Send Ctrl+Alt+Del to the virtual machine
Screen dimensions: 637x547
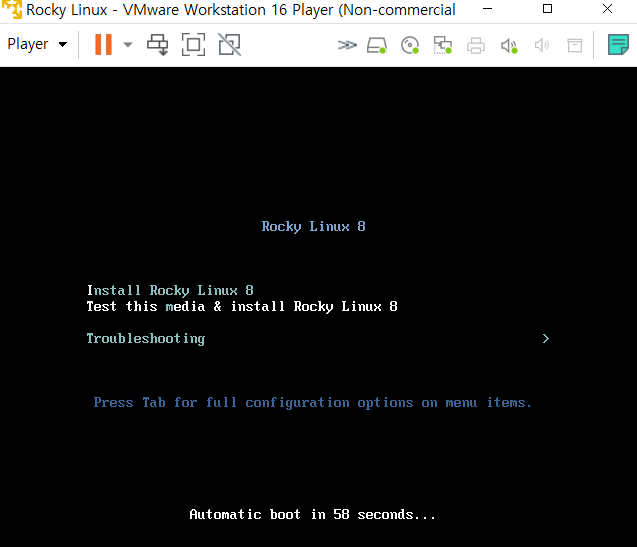[x=158, y=44]
